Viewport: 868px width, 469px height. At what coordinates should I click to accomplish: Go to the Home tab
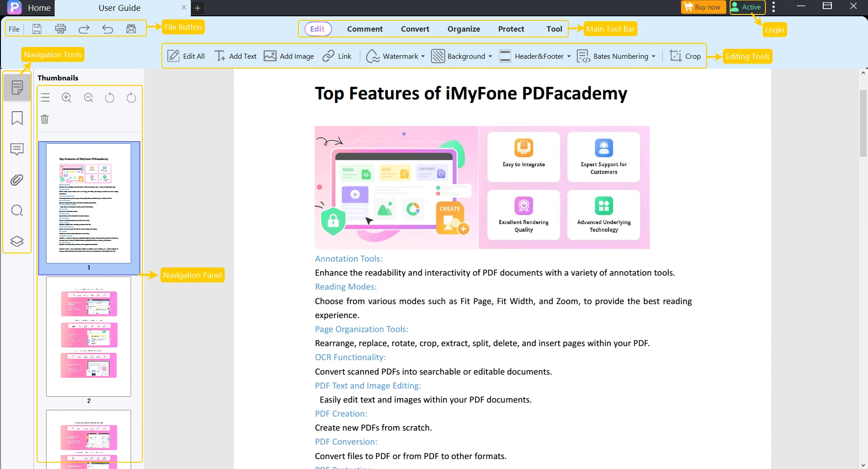click(x=39, y=8)
